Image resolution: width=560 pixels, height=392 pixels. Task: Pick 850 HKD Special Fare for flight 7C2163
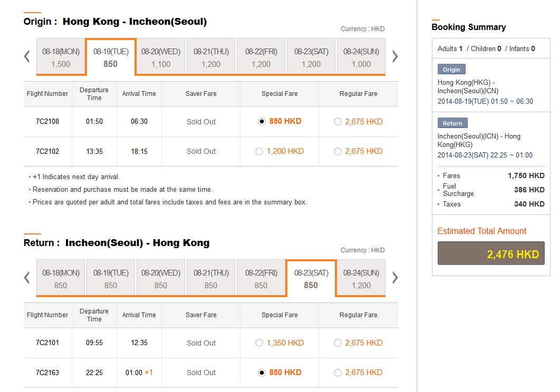coord(262,373)
